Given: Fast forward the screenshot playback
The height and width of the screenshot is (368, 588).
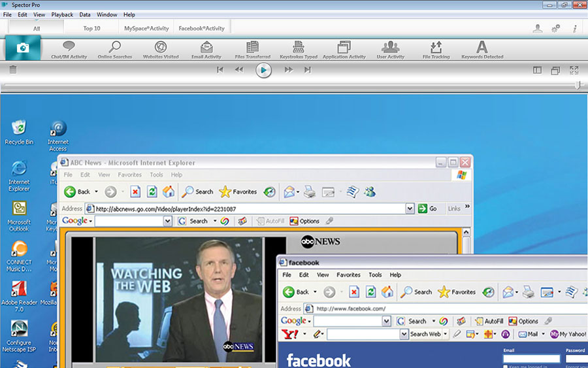Looking at the screenshot, I should pyautogui.click(x=288, y=70).
